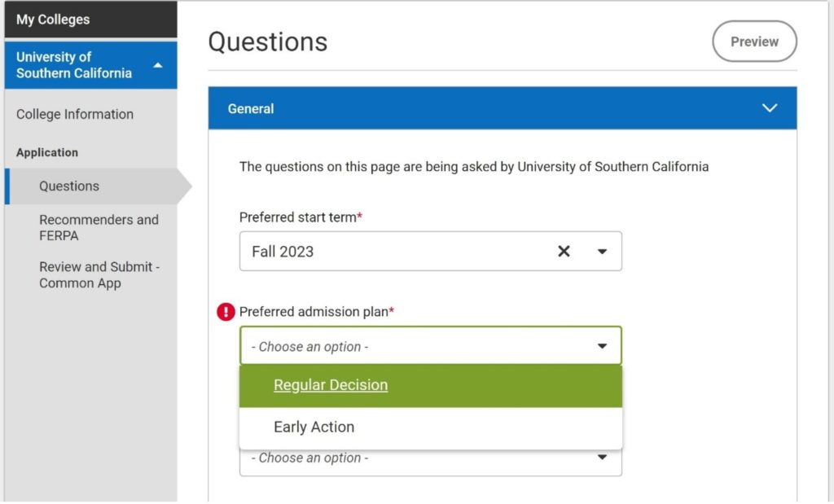Select the Regular Decision option
834x504 pixels.
pos(331,385)
